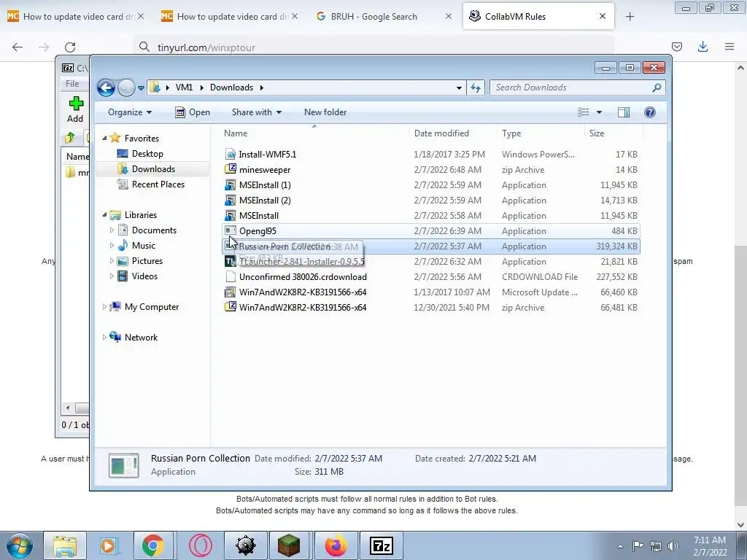Select the Install-WMF5.1 file icon

click(x=231, y=155)
